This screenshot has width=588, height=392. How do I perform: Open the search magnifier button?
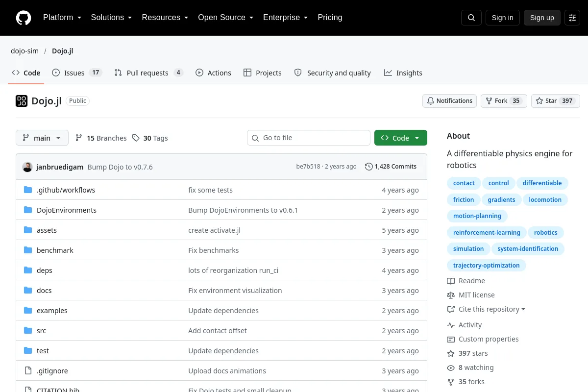coord(471,18)
